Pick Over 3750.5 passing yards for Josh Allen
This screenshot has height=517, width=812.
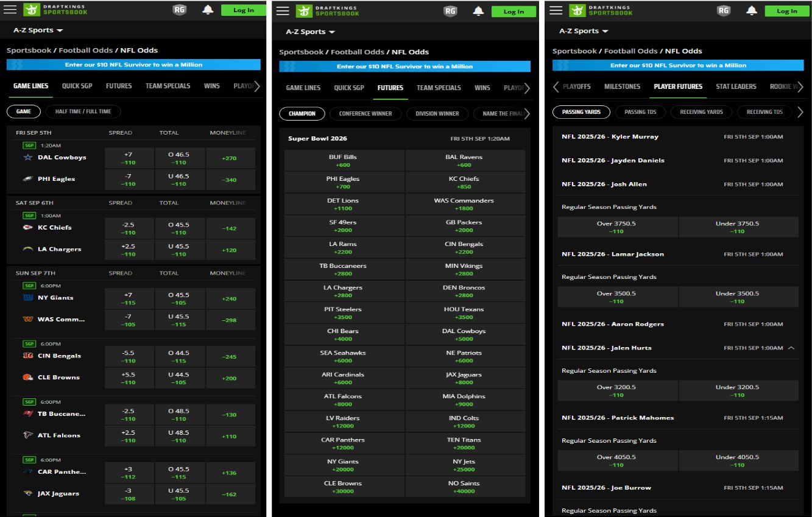[617, 227]
